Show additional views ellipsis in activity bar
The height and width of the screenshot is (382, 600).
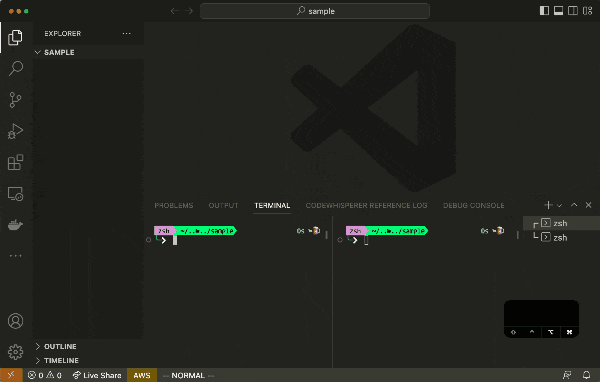[x=15, y=255]
